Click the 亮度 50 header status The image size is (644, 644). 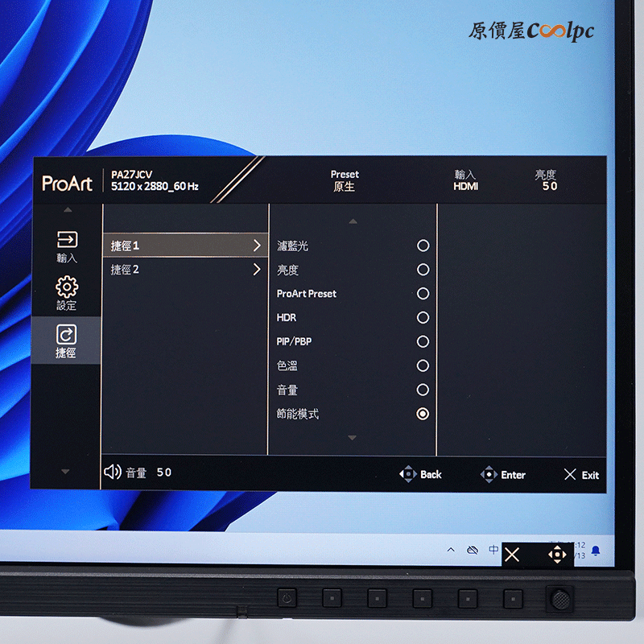point(547,180)
